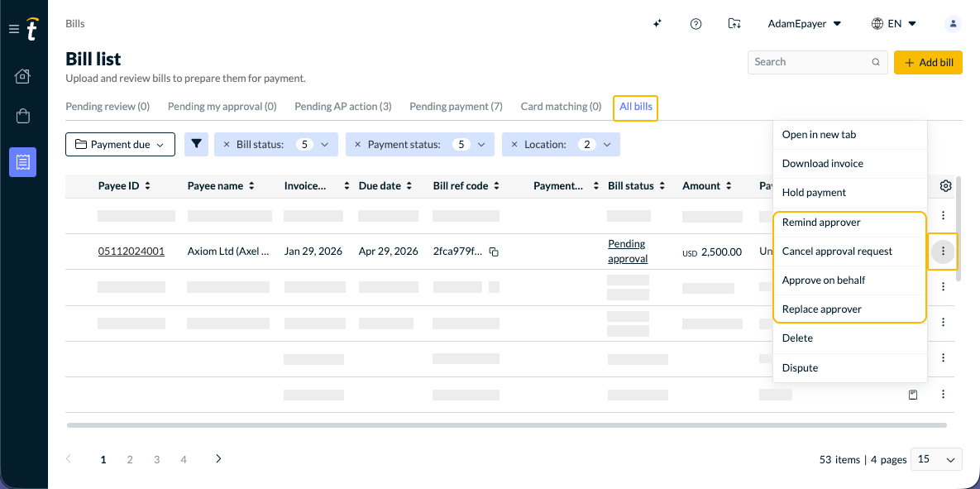Open the Payment due folder dropdown
This screenshot has width=980, height=489.
120,145
